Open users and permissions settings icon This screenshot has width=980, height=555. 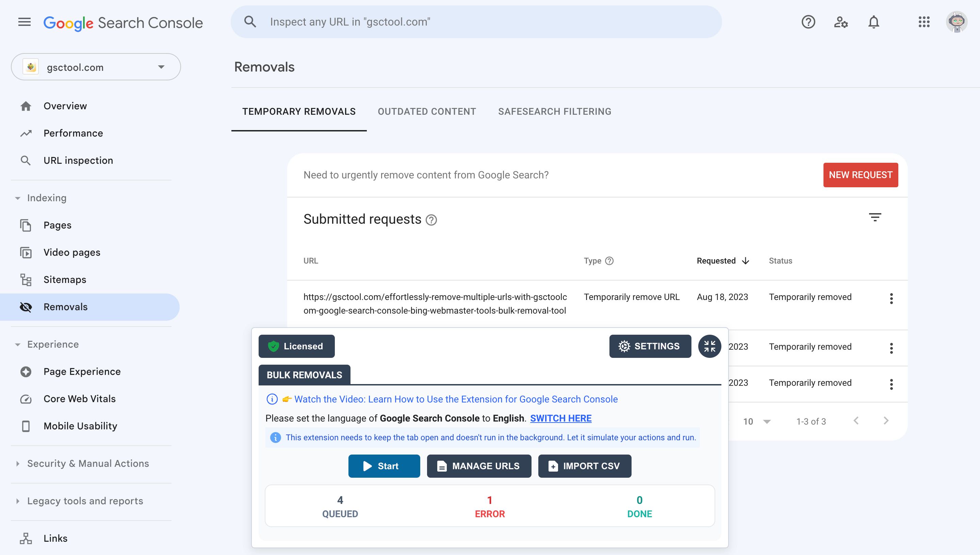pyautogui.click(x=840, y=22)
